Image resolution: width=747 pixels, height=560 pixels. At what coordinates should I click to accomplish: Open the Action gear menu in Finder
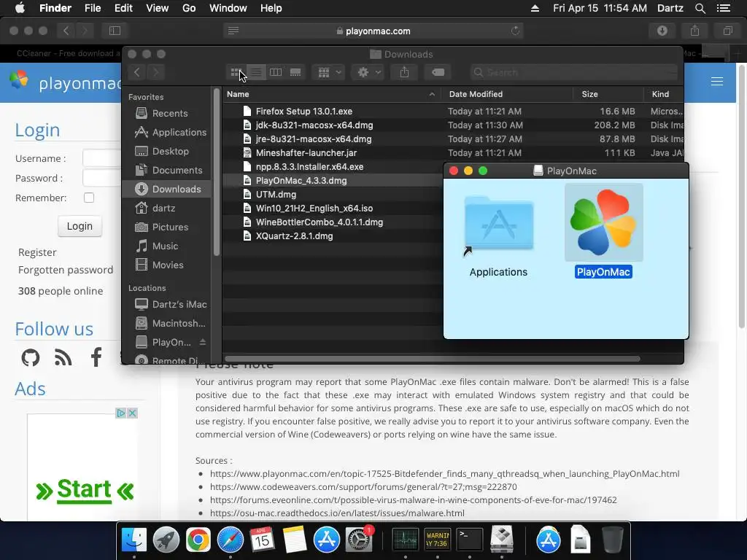point(368,72)
